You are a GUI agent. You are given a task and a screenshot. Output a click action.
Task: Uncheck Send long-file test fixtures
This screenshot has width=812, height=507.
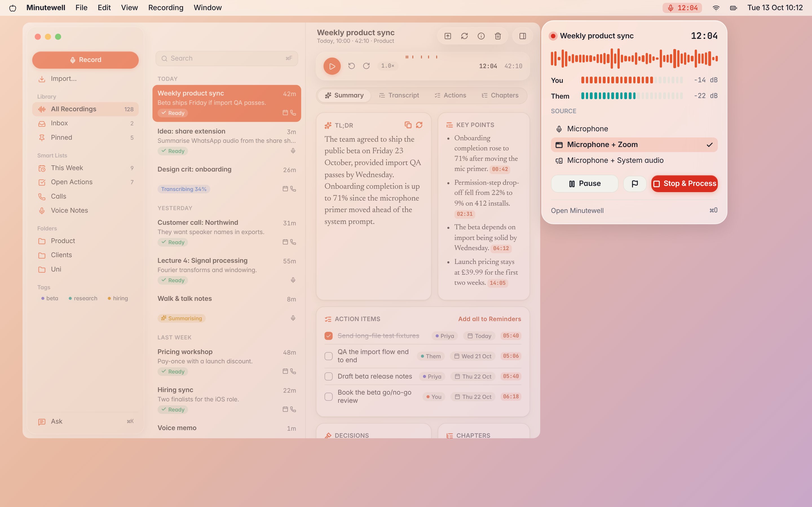[x=328, y=336]
